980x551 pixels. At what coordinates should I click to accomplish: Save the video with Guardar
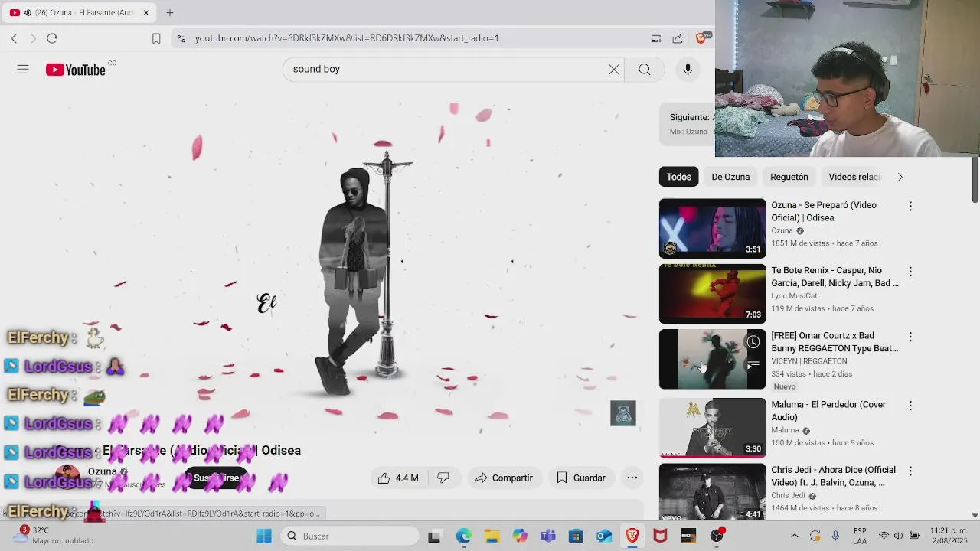click(581, 478)
